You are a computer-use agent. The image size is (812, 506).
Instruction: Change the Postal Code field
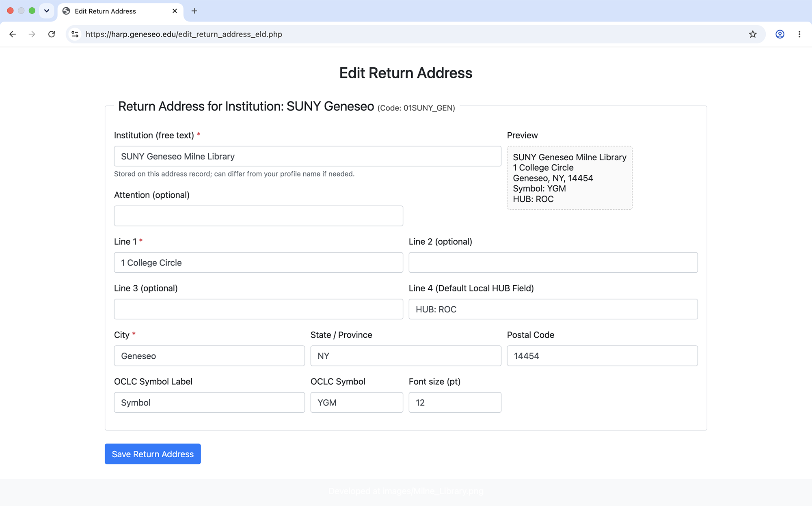tap(603, 356)
